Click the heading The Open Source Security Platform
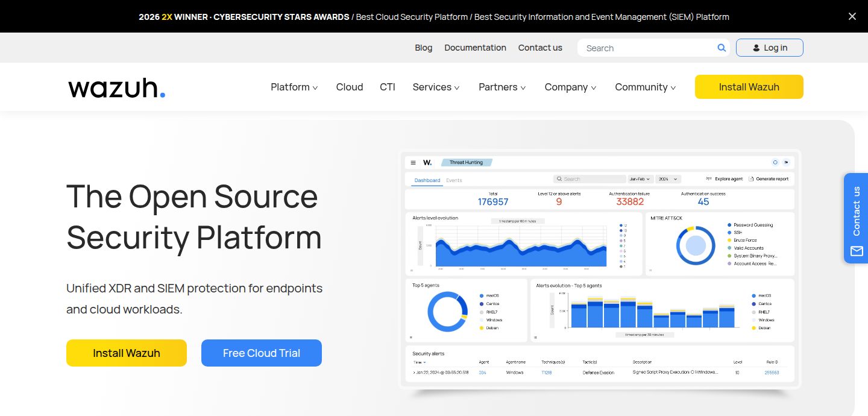 [194, 216]
